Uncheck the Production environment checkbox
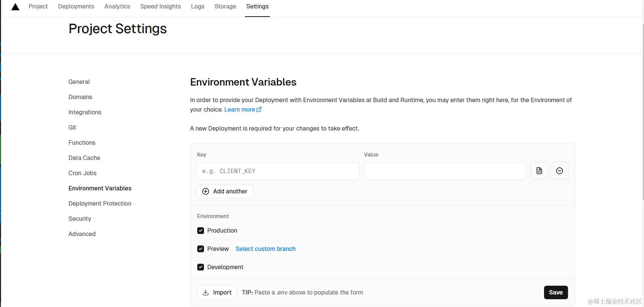This screenshot has height=307, width=644. [x=201, y=231]
